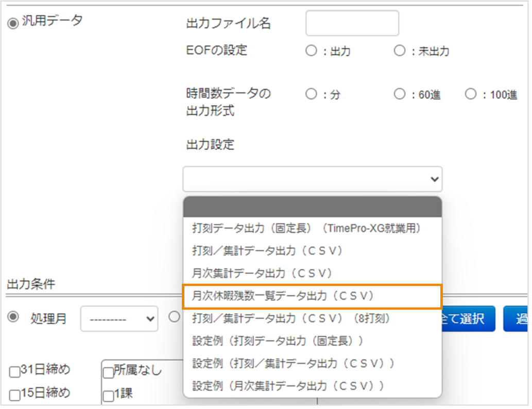Select 設定例（月次集計データ出力（ＣＳＶ）） option
Viewport: 532px width, 409px height.
[288, 385]
